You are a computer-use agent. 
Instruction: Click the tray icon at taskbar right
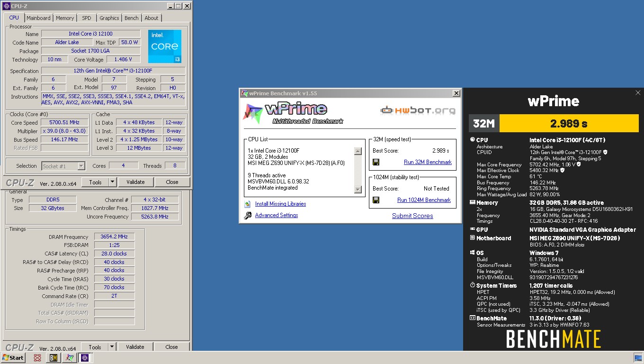click(x=638, y=358)
